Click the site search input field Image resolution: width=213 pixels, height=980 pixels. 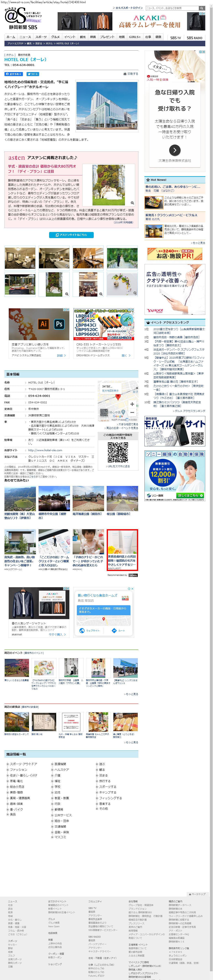[x=172, y=8]
